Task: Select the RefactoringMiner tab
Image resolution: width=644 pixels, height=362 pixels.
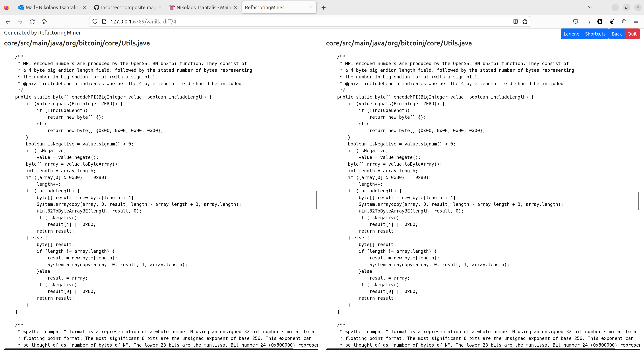Action: 279,8
